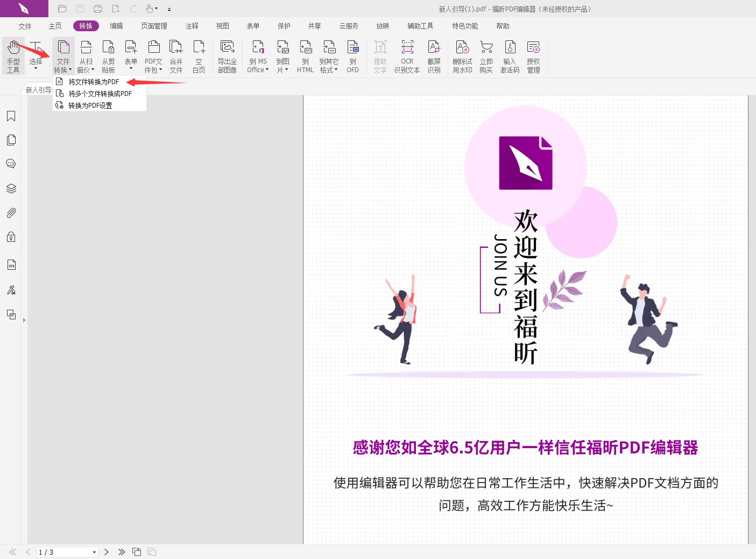Open 授权管理 in the ribbon
756x559 pixels.
tap(533, 55)
